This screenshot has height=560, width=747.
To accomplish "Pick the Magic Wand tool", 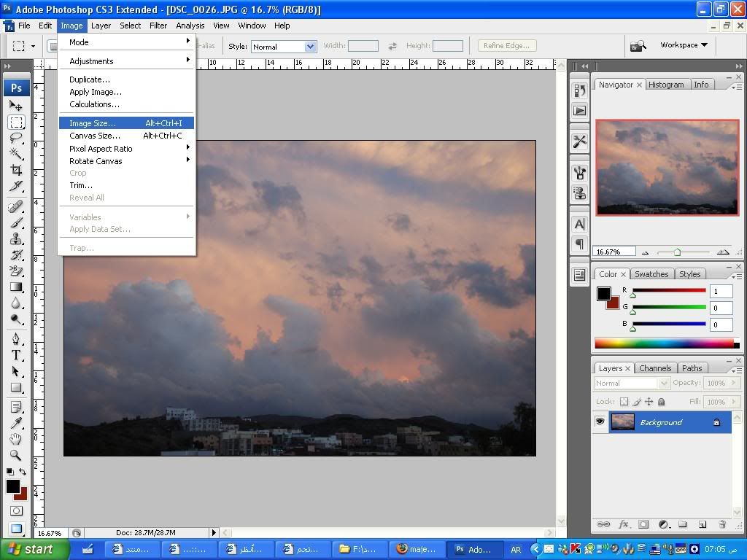I will point(16,154).
